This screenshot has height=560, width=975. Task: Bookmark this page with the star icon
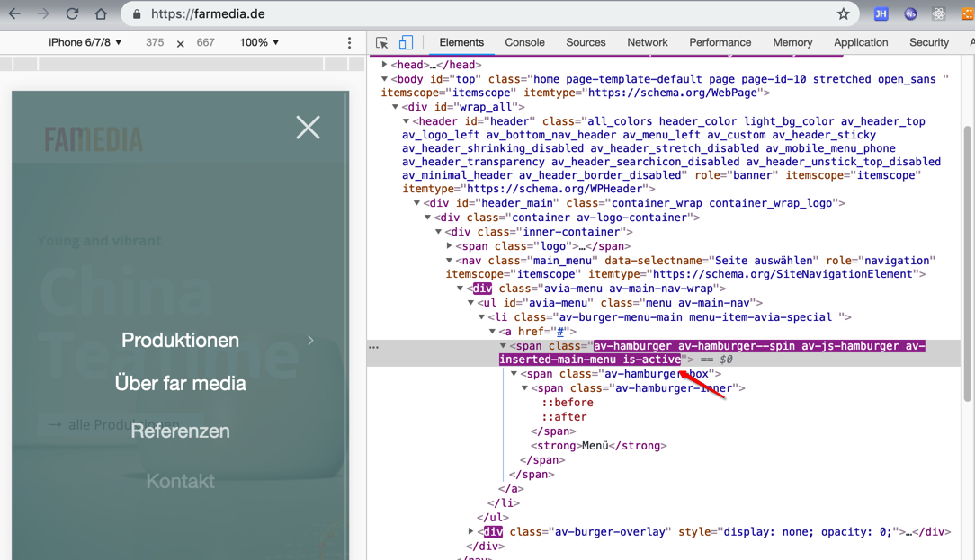pos(843,14)
